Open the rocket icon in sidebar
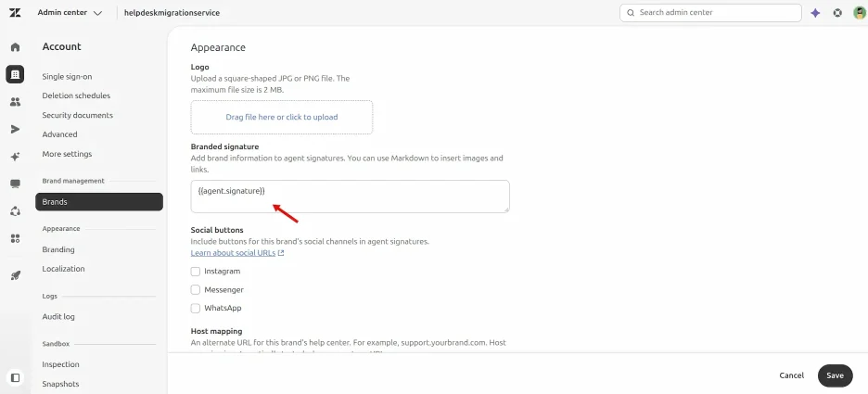This screenshot has height=394, width=868. (x=15, y=275)
